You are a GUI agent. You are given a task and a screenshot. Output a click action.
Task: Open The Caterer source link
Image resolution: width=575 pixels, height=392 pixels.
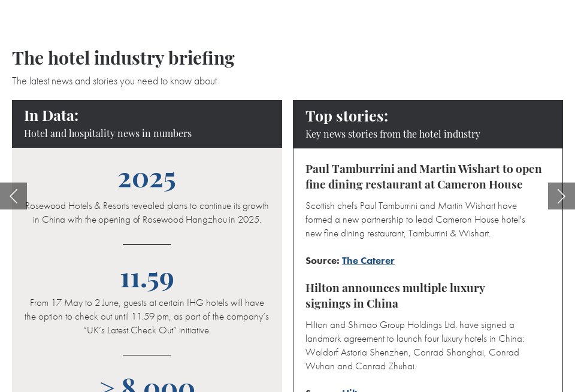point(368,260)
